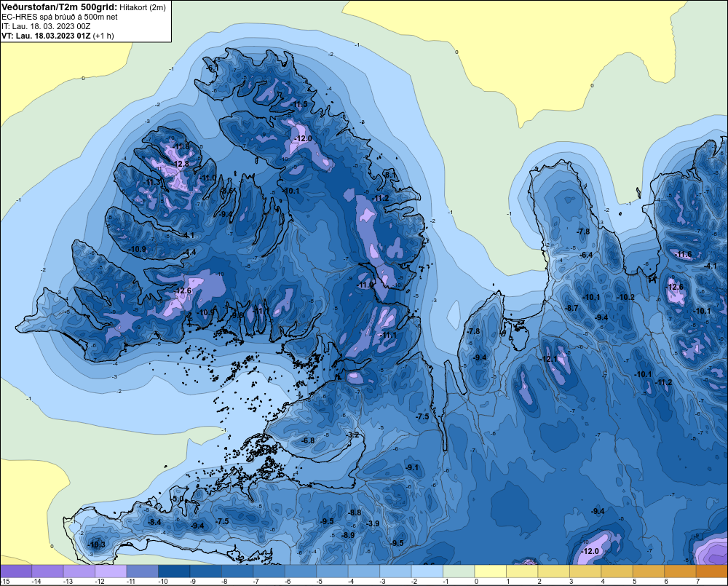Click the -8.6 temperature label
The image size is (728, 586).
click(x=226, y=191)
